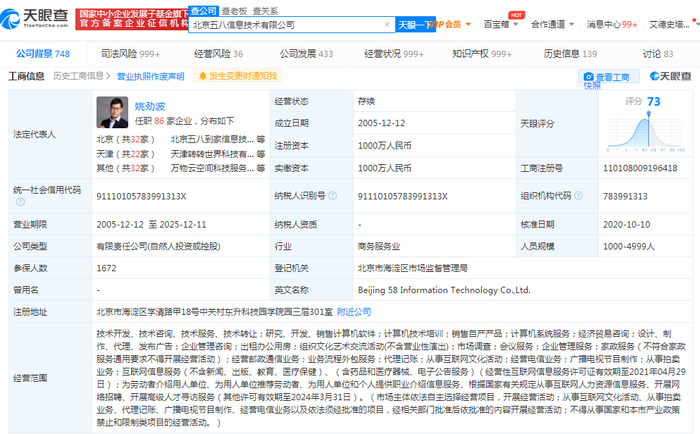
Task: Click the bell icon on 发生变更时通知我
Action: tap(202, 76)
